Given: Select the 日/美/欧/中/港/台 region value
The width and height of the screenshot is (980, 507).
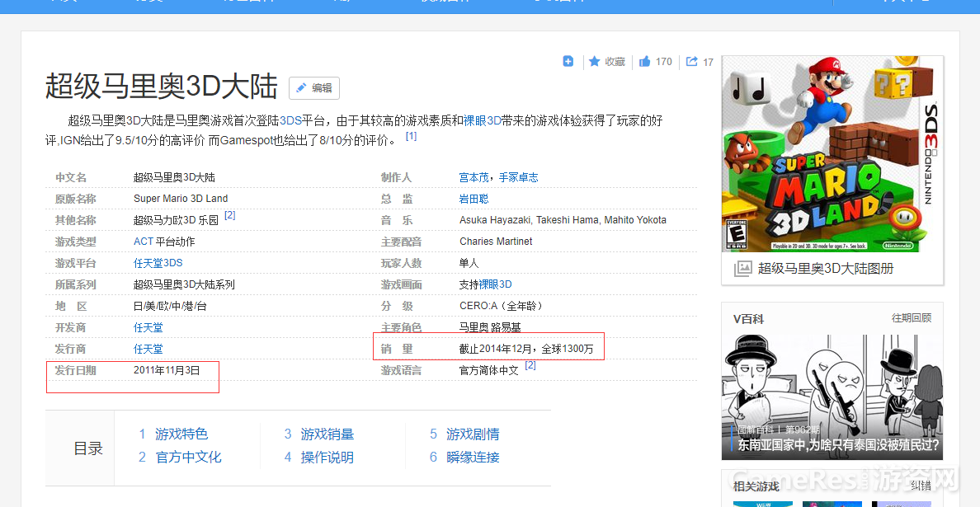Looking at the screenshot, I should pos(170,306).
